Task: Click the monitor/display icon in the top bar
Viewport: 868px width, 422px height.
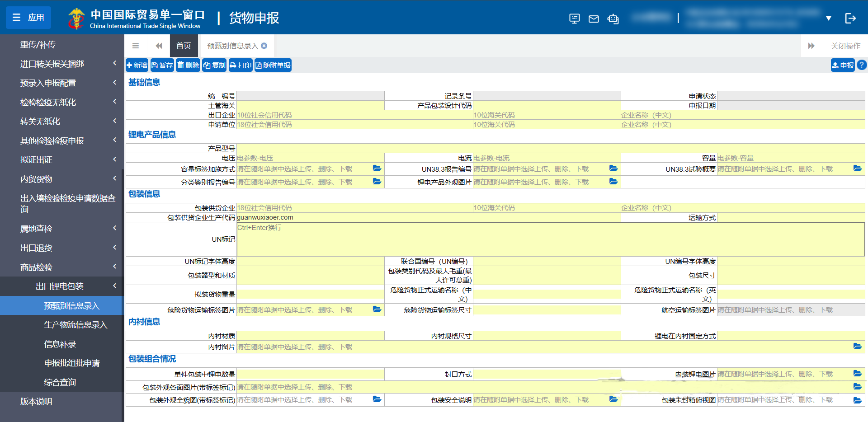Action: [x=574, y=19]
